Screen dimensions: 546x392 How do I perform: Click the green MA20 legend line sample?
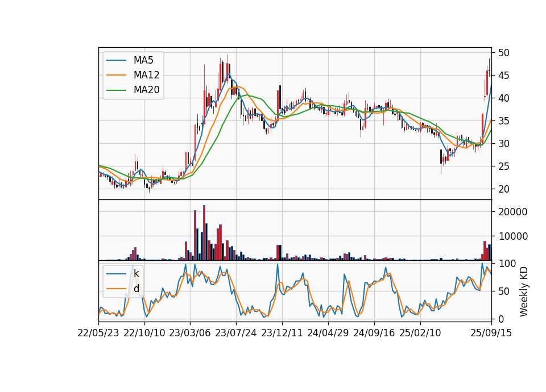pyautogui.click(x=116, y=90)
